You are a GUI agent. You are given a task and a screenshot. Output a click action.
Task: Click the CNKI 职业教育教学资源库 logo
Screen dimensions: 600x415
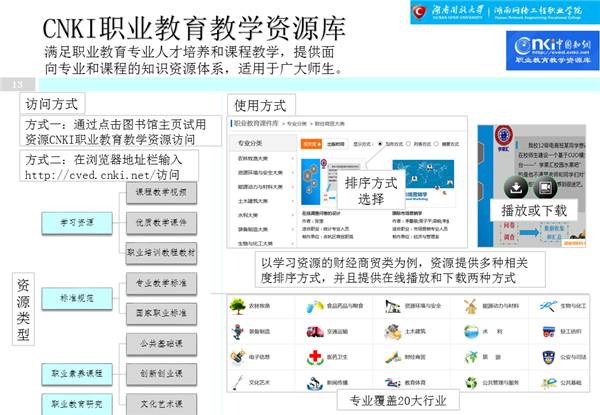tap(552, 50)
